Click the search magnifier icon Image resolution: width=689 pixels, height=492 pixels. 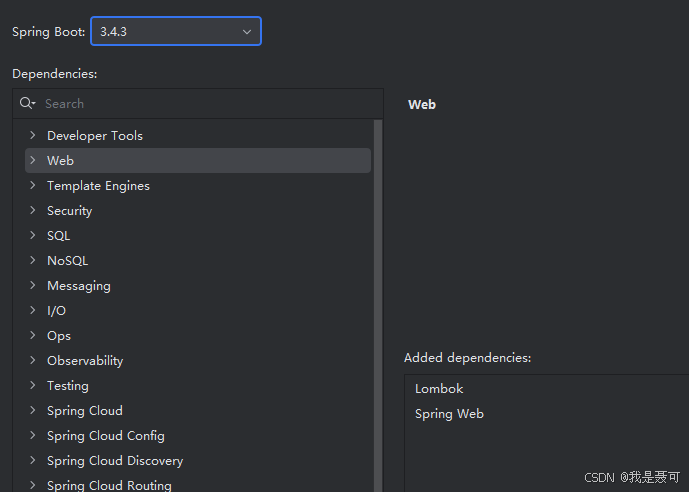27,103
